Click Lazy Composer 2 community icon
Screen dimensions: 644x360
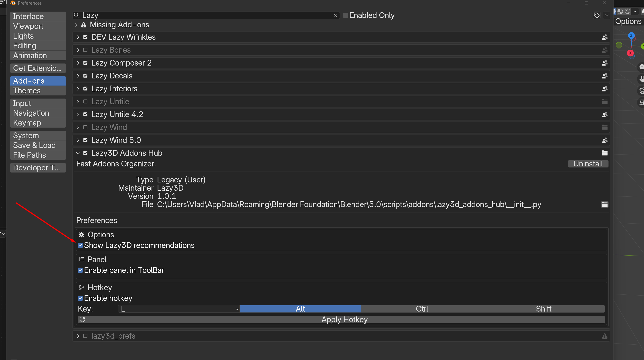(604, 63)
